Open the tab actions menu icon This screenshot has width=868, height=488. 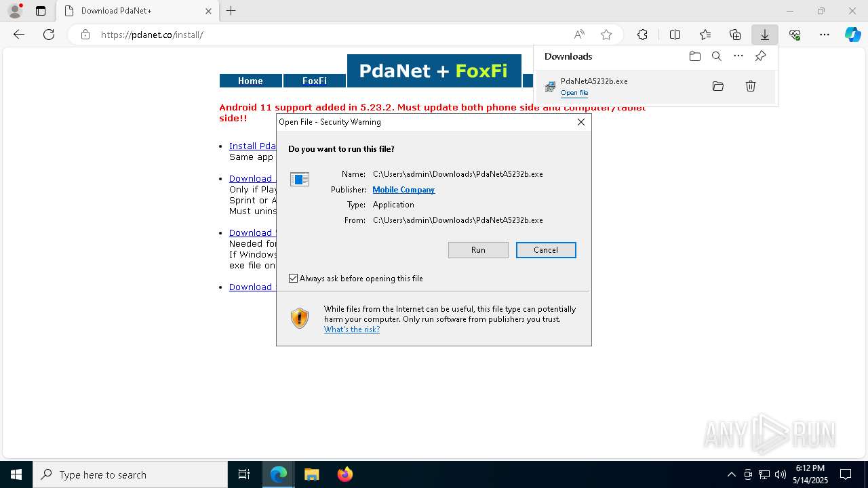tap(41, 11)
